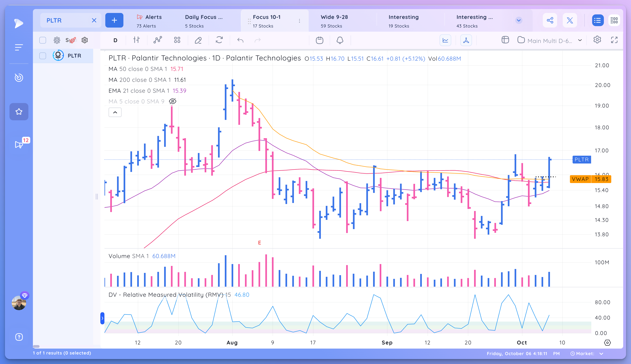631x364 pixels.
Task: Open Main Multi D-6 layout dropdown
Action: click(x=550, y=41)
